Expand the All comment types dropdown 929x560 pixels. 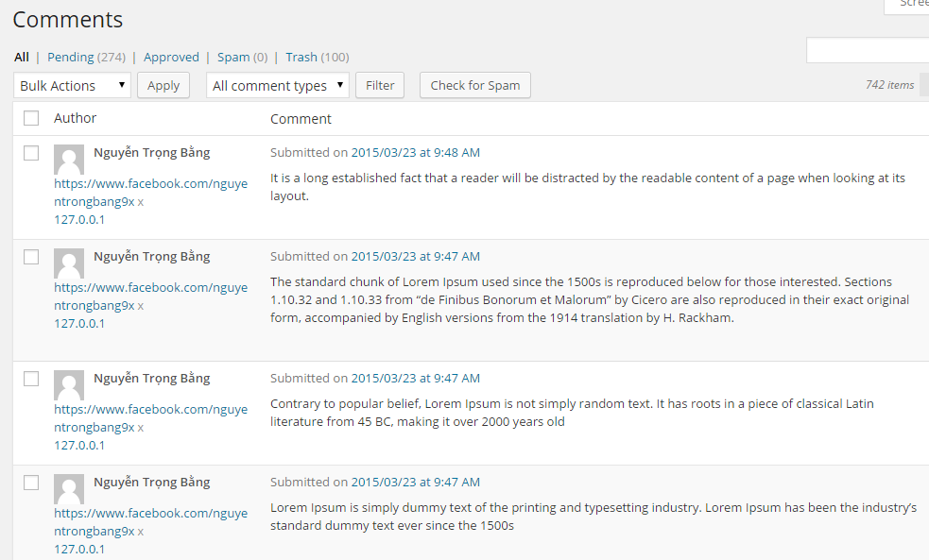(278, 85)
